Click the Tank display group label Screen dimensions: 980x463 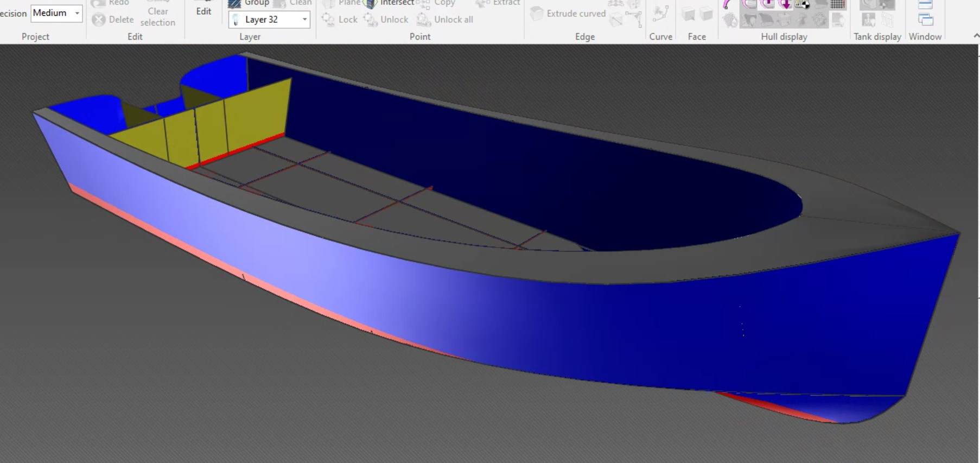877,36
